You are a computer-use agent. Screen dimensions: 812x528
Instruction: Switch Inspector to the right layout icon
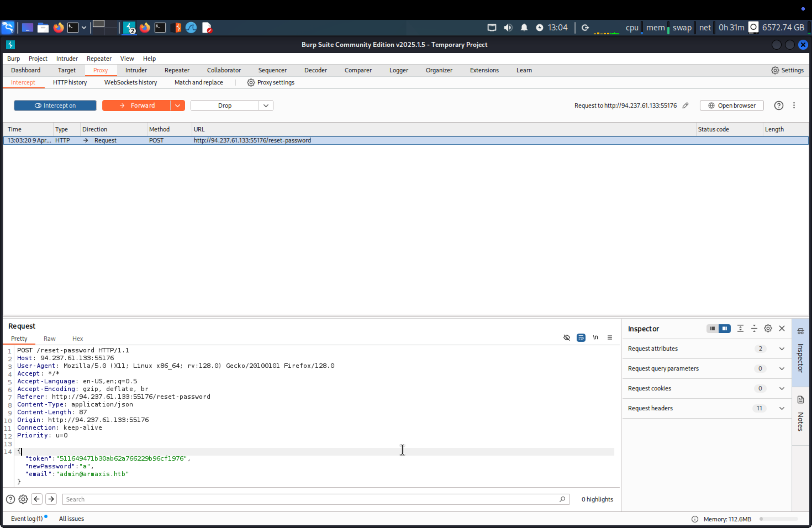[x=724, y=328]
